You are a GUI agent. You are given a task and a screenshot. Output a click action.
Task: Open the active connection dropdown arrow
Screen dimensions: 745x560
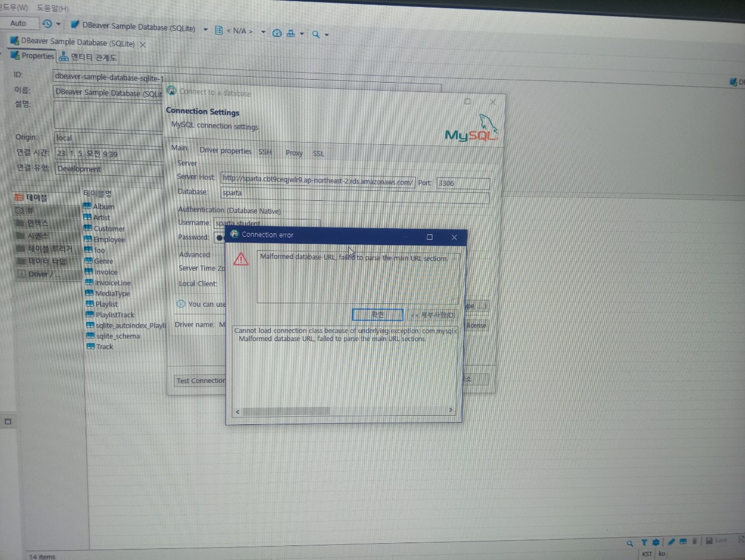coord(205,29)
